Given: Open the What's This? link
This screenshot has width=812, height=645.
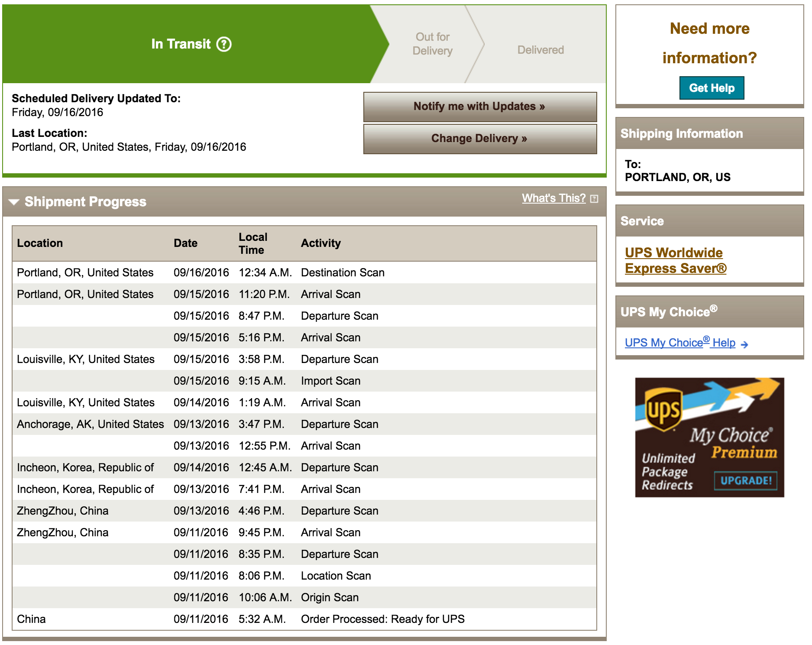Looking at the screenshot, I should coord(553,198).
